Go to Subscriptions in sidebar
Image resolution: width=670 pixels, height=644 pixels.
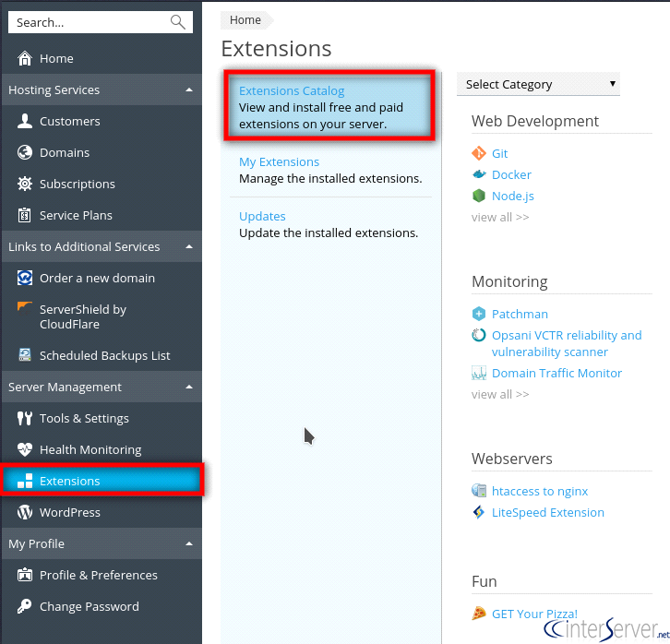102,184
